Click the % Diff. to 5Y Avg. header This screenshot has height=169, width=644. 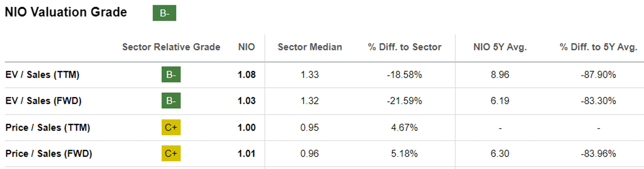[598, 47]
